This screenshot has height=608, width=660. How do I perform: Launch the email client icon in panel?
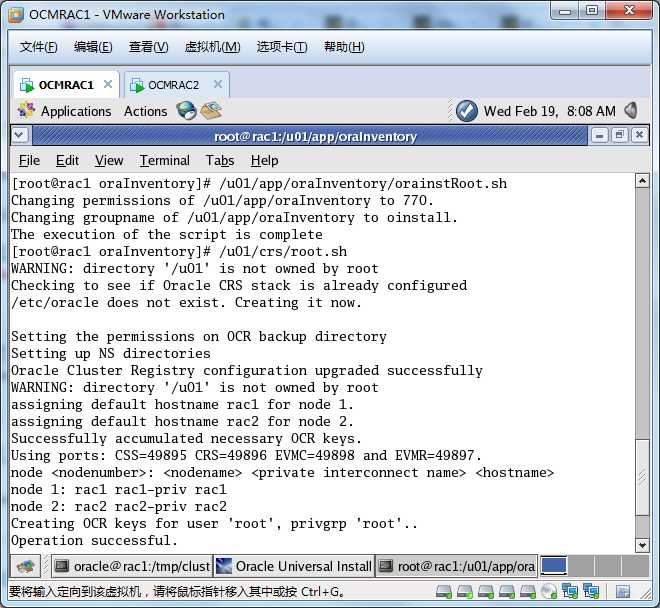211,111
